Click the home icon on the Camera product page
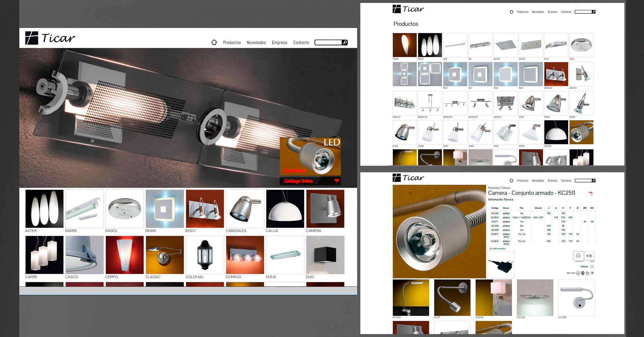This screenshot has height=337, width=644. (x=511, y=181)
